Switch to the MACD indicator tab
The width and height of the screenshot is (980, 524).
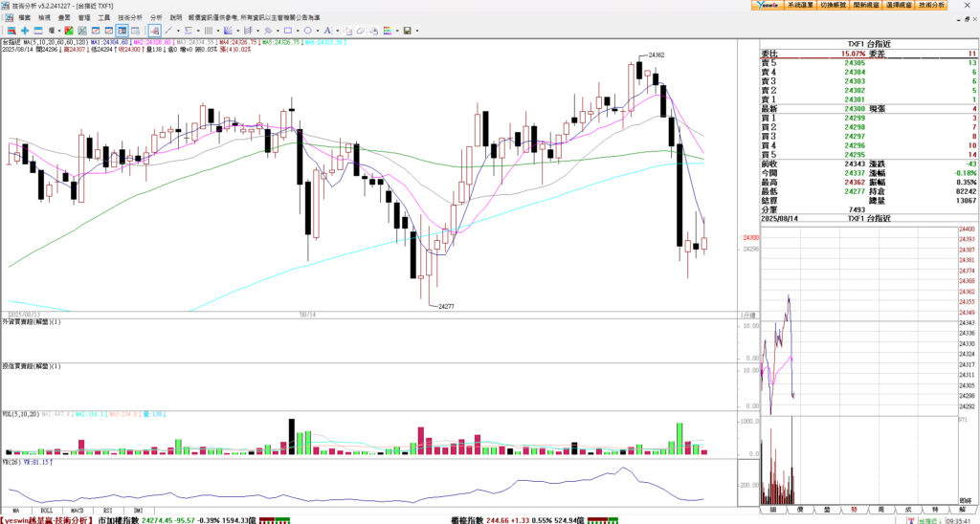76,511
